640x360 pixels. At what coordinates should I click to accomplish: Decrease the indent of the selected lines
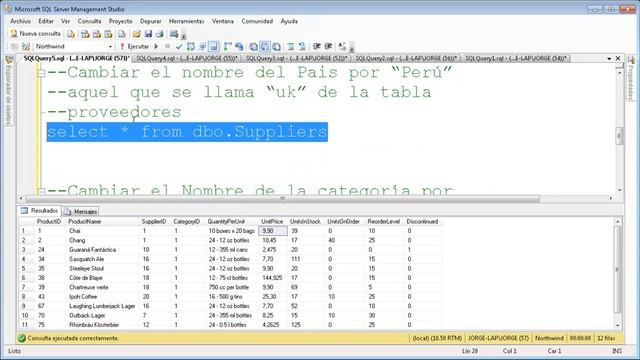click(316, 47)
